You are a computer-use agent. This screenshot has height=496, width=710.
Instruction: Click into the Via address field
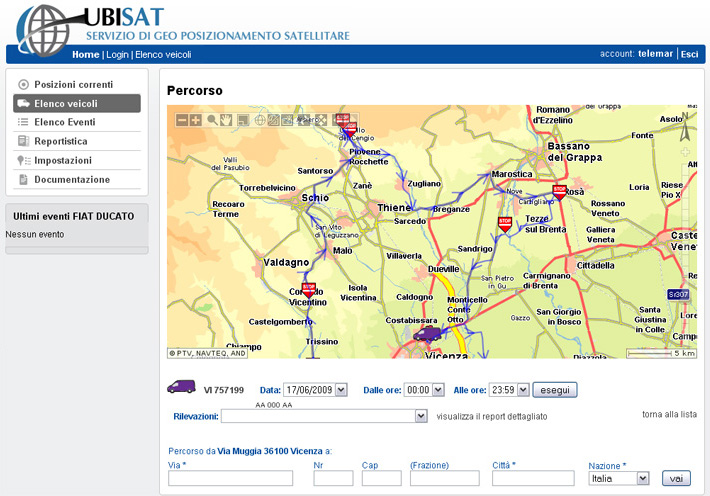coord(230,478)
